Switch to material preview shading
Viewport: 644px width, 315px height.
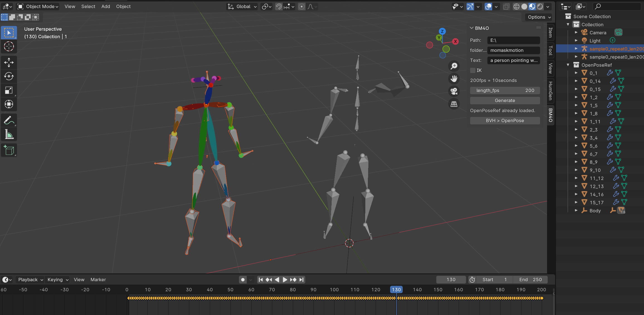pyautogui.click(x=532, y=6)
